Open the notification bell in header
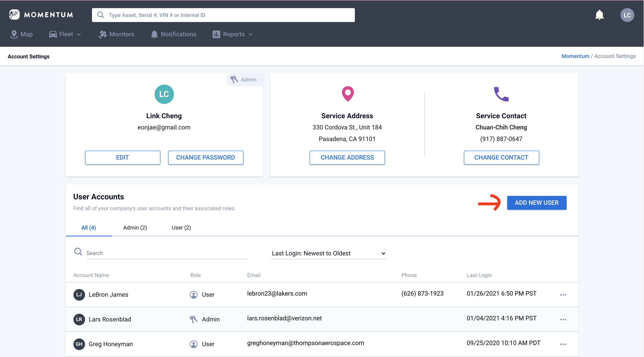Image resolution: width=644 pixels, height=357 pixels. point(599,15)
